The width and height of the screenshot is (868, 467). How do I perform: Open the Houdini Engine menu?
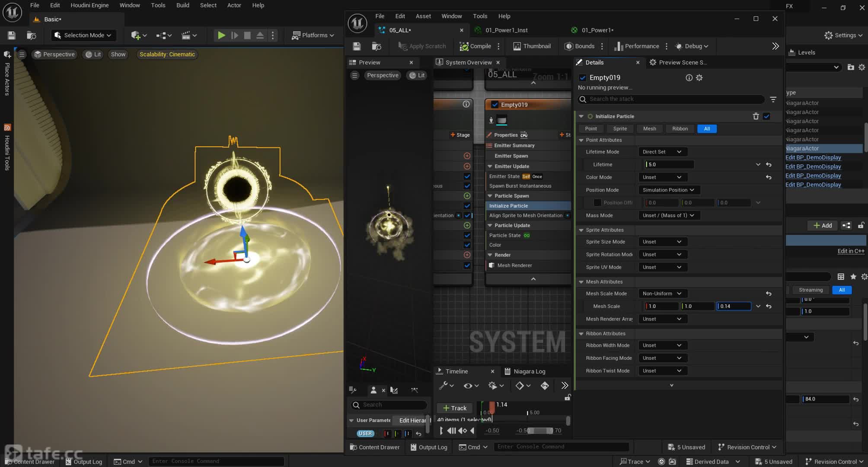click(x=89, y=5)
